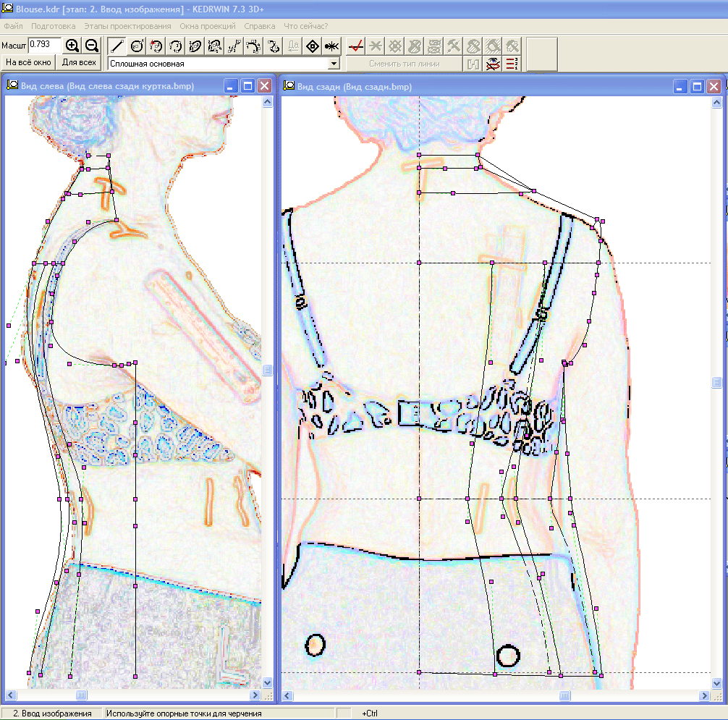Click scroll-up arrow in 'Вид сзади' window
The height and width of the screenshot is (720, 728).
[x=716, y=102]
